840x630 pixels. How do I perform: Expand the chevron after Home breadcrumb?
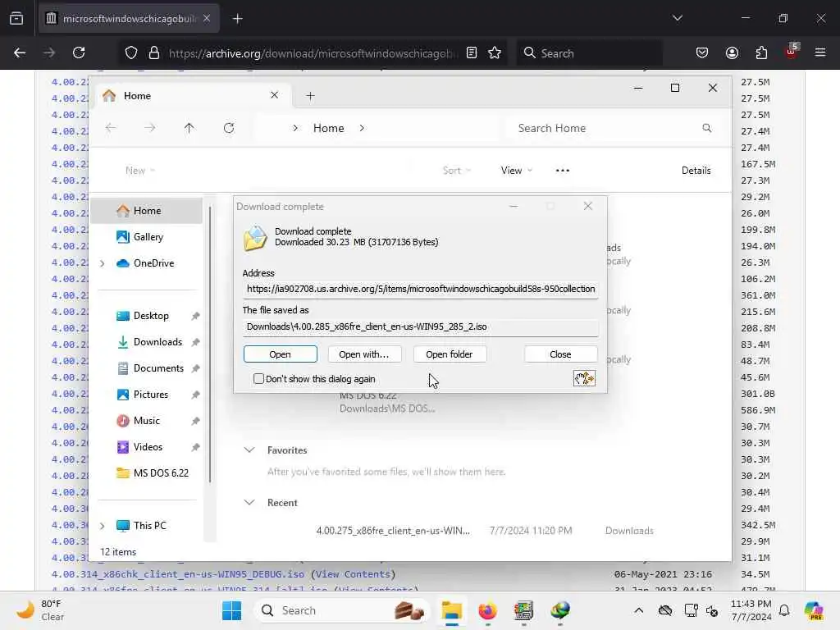(x=362, y=128)
